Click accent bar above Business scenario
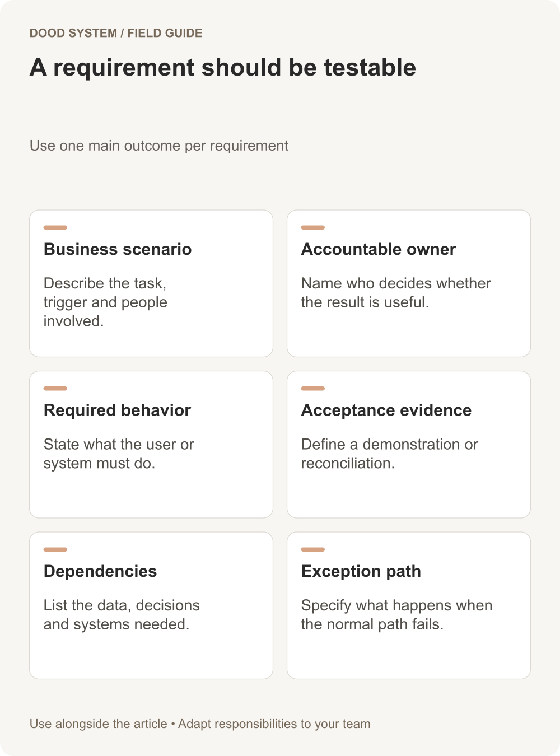 tap(55, 227)
